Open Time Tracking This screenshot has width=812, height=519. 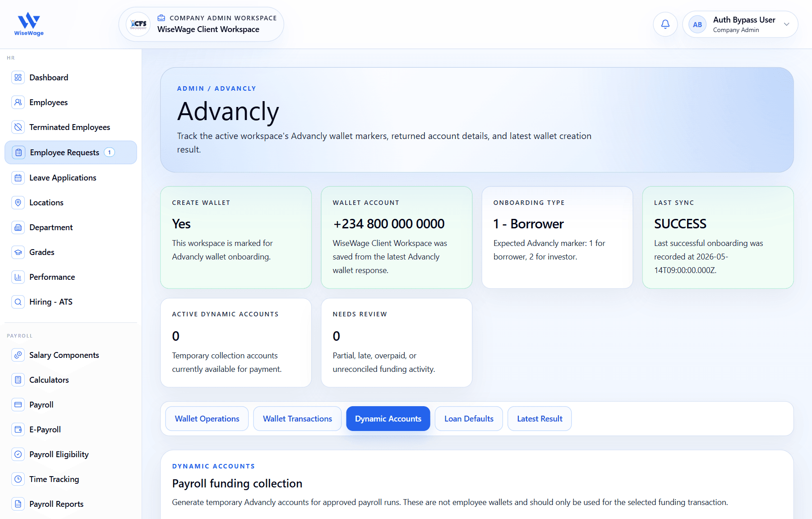coord(71,479)
